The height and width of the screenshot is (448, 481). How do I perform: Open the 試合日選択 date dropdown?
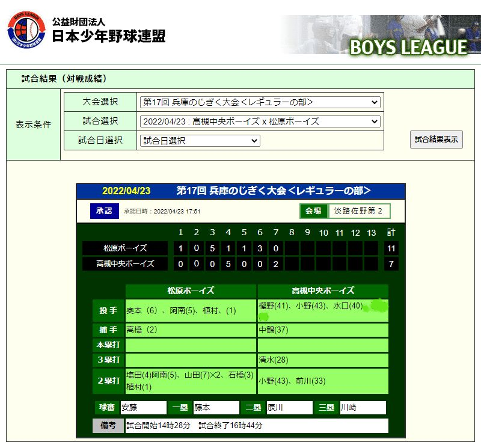(200, 141)
